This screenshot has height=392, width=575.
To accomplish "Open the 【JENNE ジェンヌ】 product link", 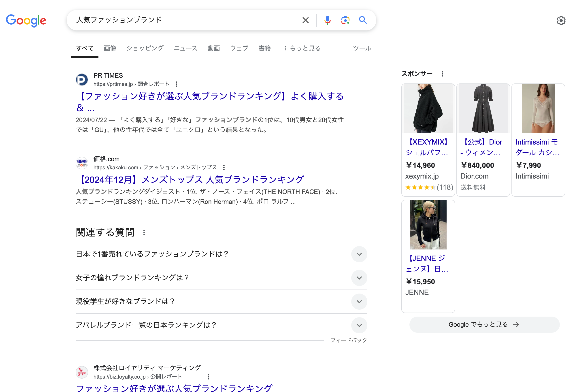I will (x=427, y=264).
